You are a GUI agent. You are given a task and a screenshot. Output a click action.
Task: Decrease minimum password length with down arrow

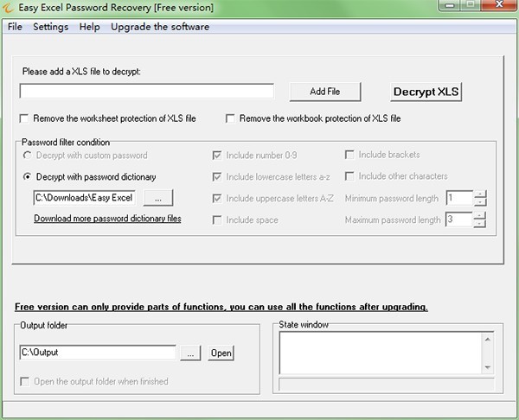coord(480,201)
